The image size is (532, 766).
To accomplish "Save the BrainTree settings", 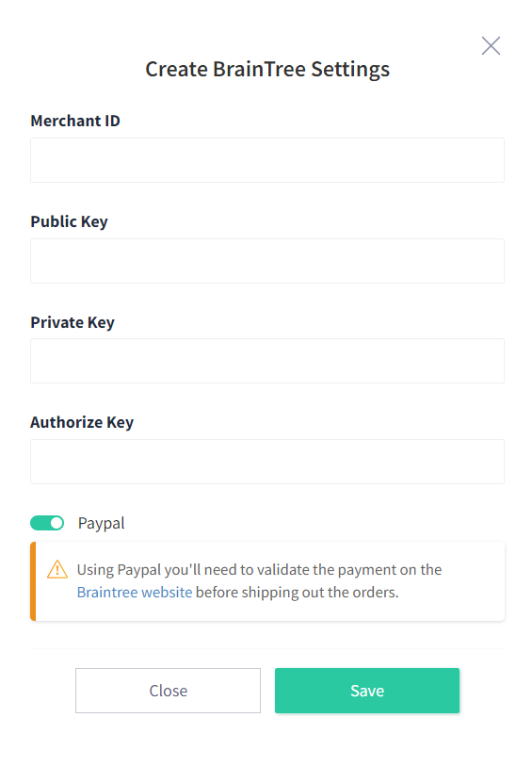I will point(367,691).
